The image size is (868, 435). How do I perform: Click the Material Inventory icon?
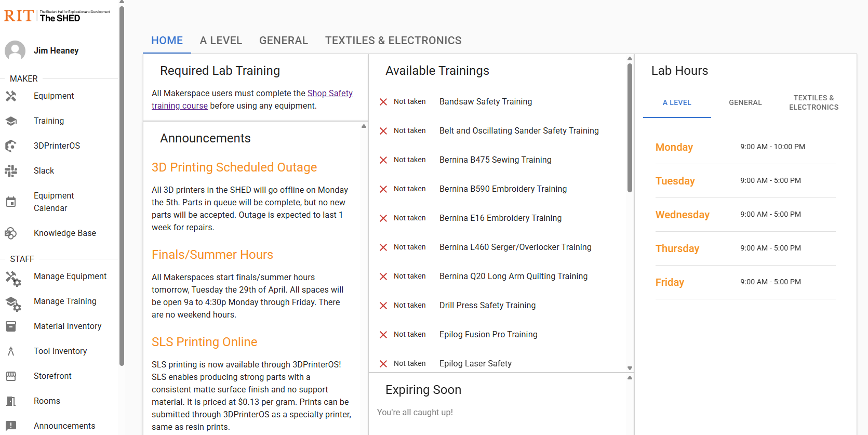coord(11,326)
